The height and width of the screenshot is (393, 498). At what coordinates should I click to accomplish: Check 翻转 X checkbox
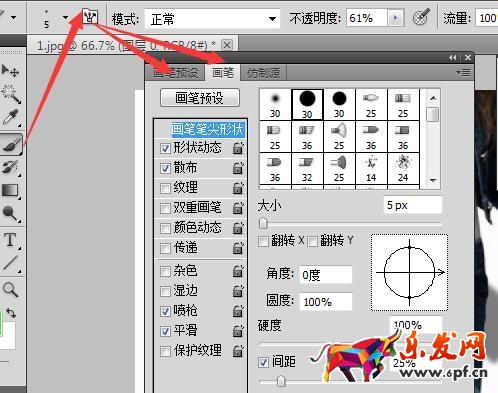[x=263, y=241]
